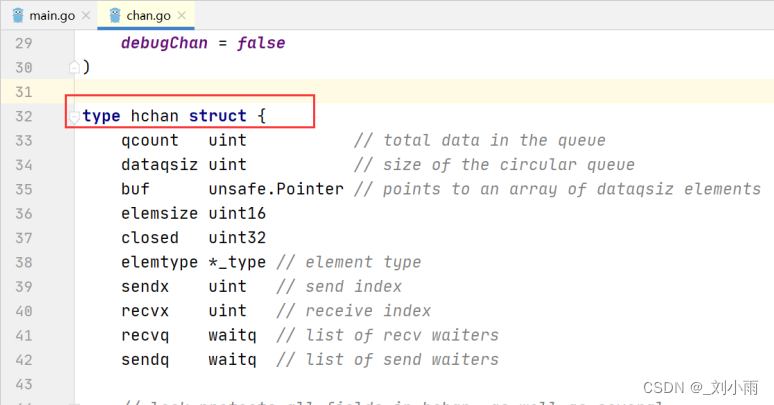Screen dimensions: 774x405
Task: Click the waitq type on recvq line
Action: [232, 336]
